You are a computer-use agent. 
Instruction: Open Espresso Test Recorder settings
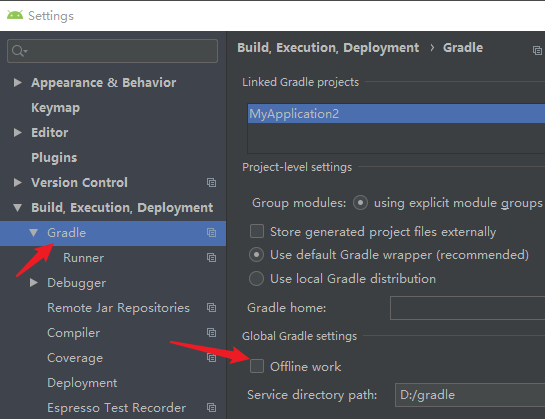[x=116, y=408]
